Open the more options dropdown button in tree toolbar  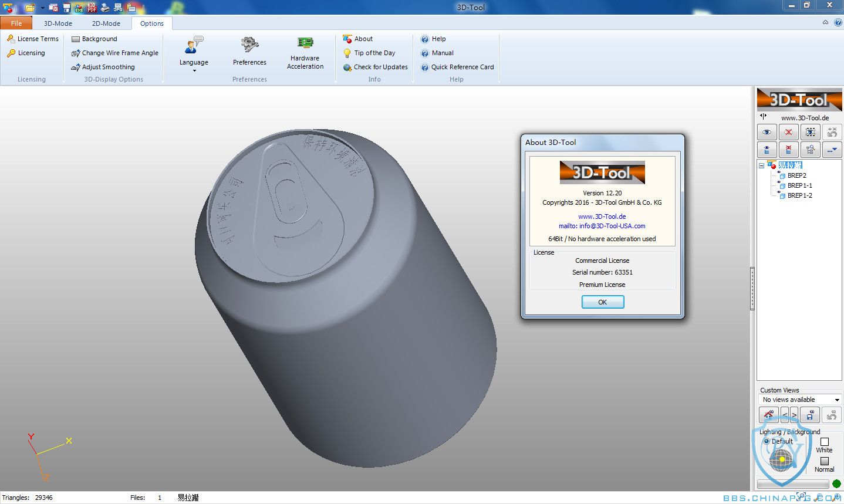[832, 150]
